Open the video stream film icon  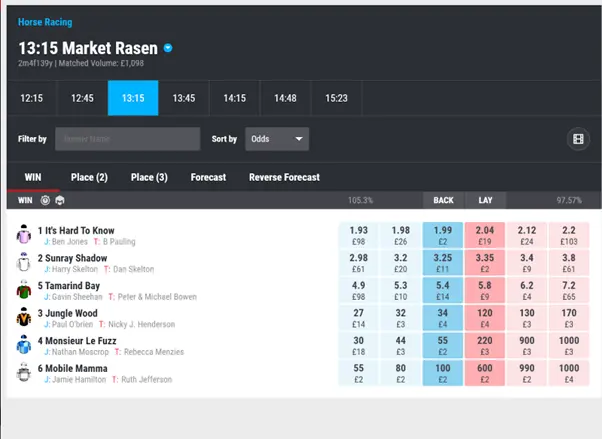pyautogui.click(x=577, y=139)
